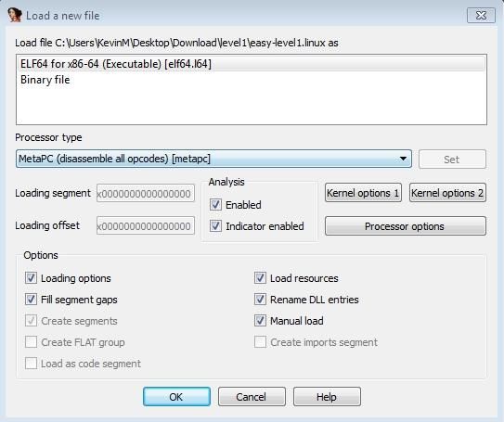This screenshot has height=422, width=504.
Task: Click the Set processor button
Action: (x=452, y=160)
